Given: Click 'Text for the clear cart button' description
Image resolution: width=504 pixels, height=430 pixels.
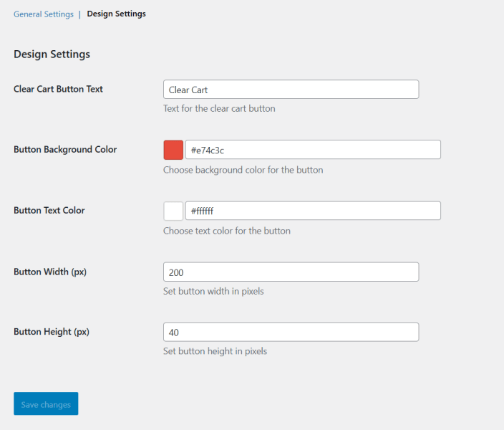Looking at the screenshot, I should pyautogui.click(x=219, y=109).
